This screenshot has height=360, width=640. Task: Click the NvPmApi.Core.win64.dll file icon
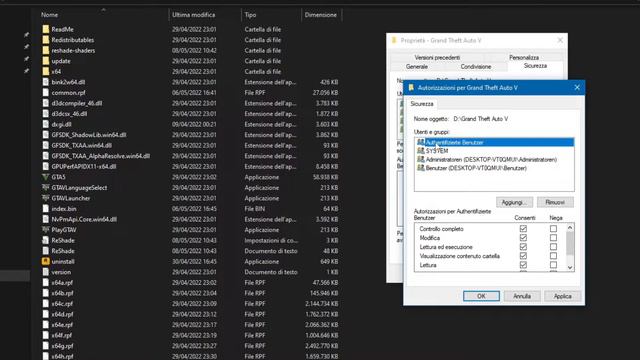[x=46, y=219]
